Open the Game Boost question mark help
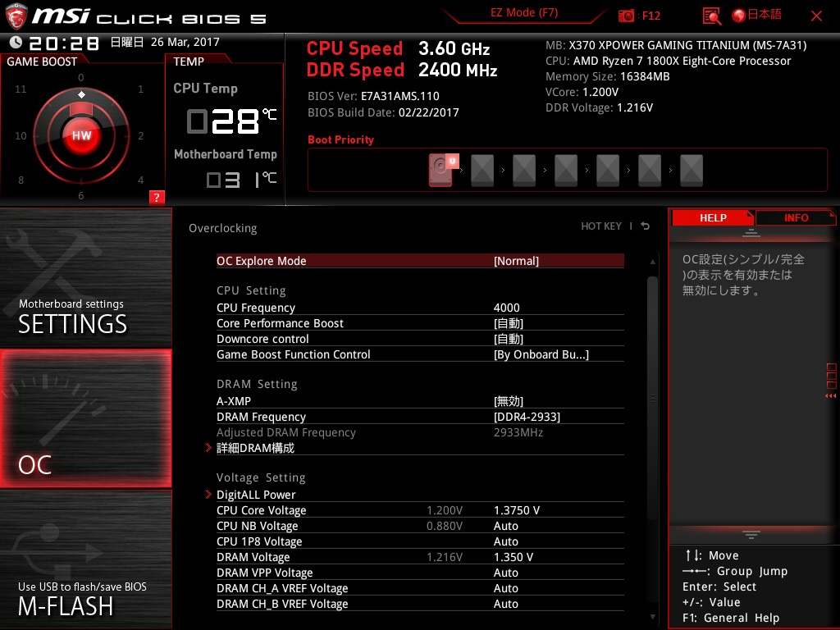This screenshot has height=630, width=840. [157, 197]
